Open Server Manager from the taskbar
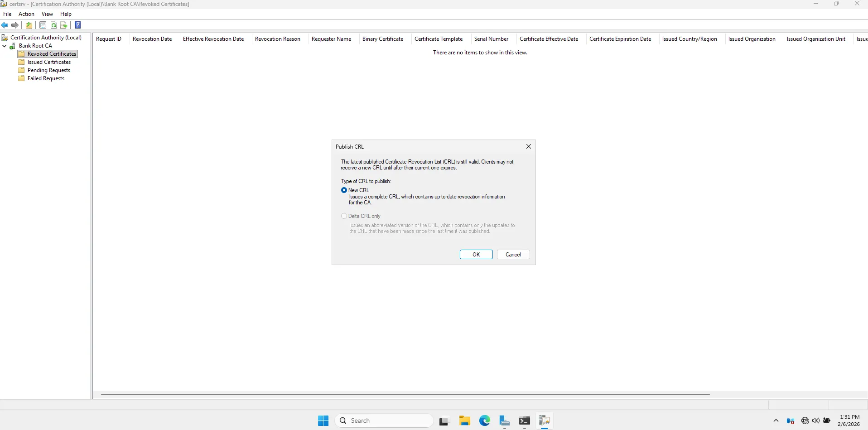 point(505,421)
